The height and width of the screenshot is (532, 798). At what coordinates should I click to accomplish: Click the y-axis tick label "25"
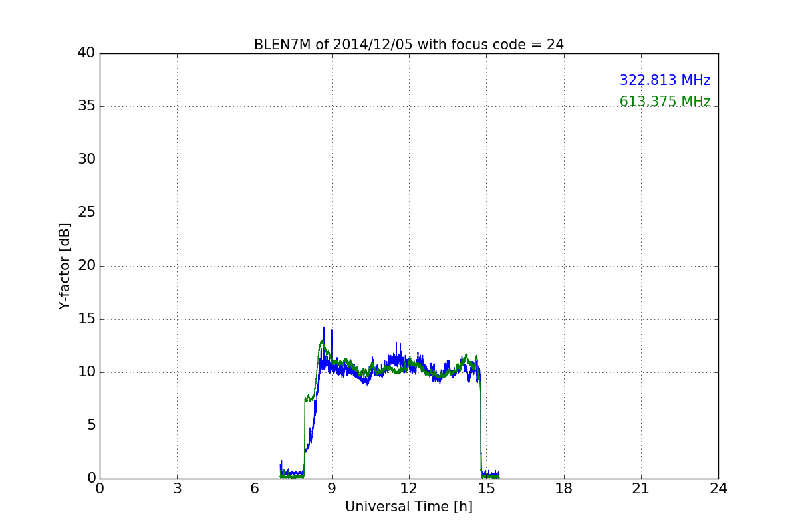click(86, 213)
